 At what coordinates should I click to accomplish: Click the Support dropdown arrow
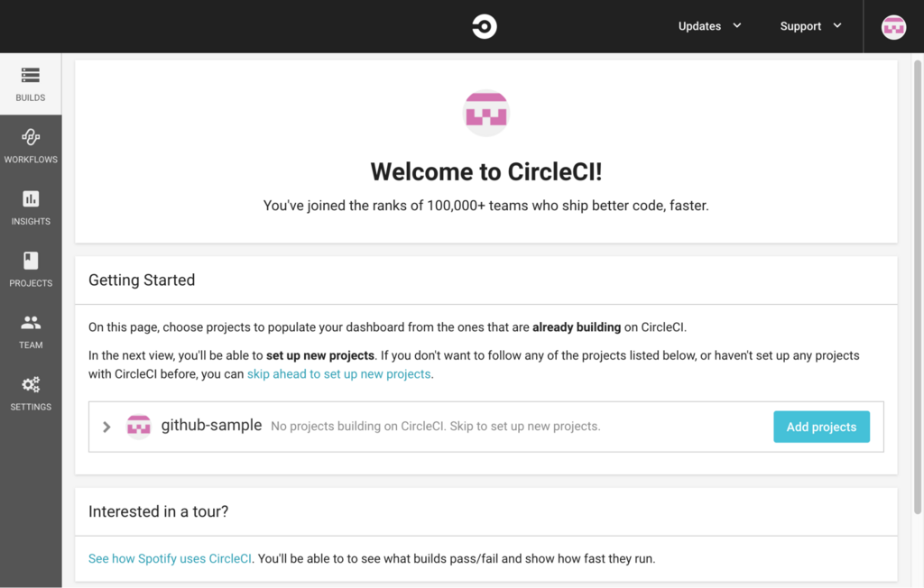coord(837,25)
